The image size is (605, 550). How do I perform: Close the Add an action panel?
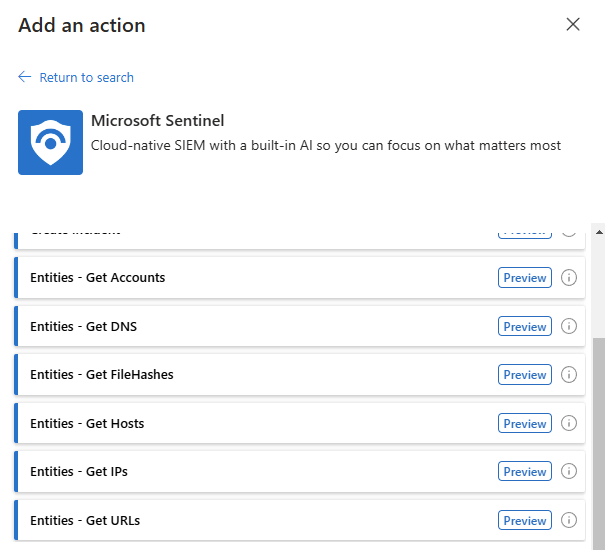(x=573, y=25)
